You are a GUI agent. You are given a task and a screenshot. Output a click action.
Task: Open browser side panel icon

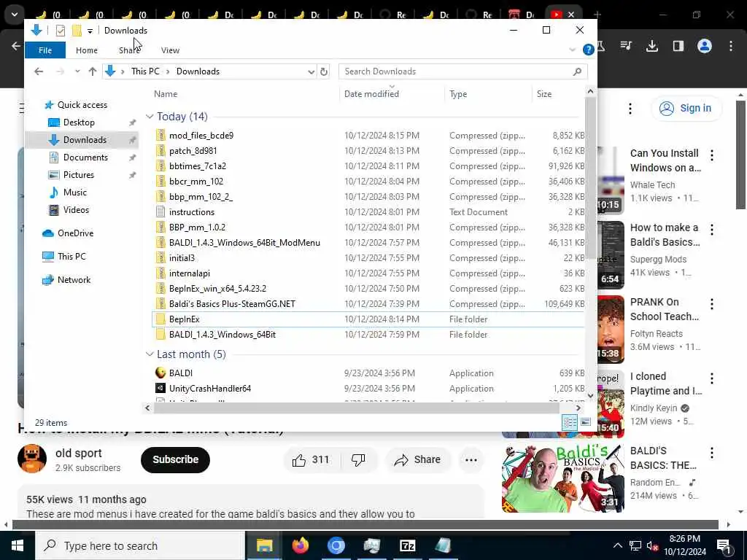pos(678,46)
